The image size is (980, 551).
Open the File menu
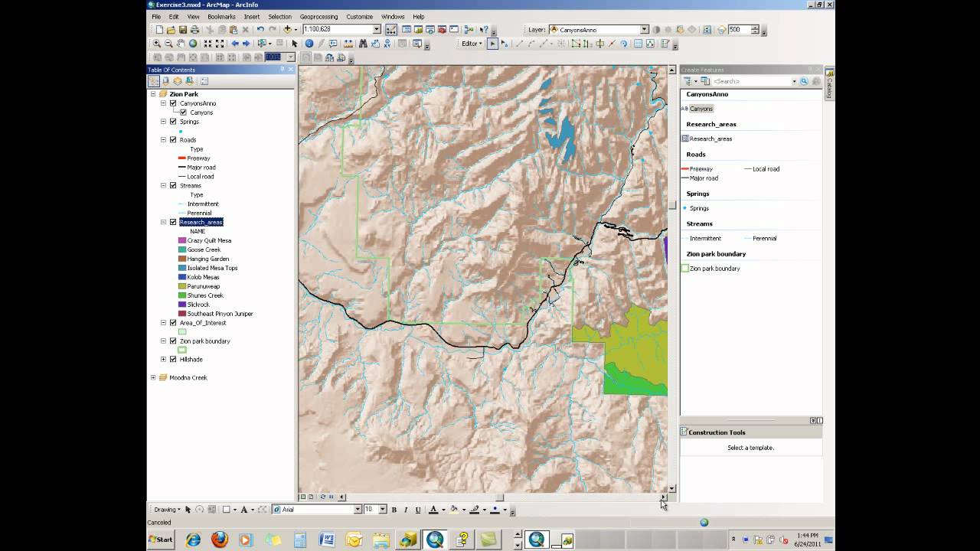pyautogui.click(x=156, y=17)
